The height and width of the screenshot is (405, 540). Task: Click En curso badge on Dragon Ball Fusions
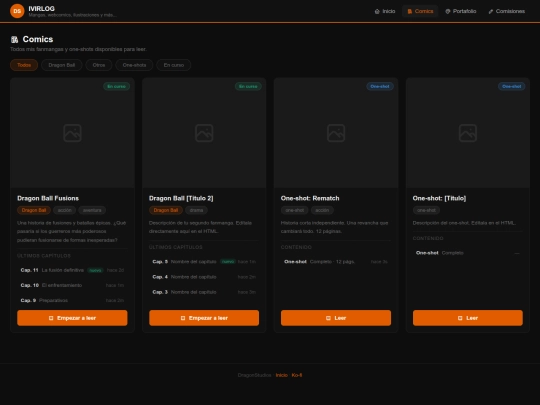pos(116,86)
